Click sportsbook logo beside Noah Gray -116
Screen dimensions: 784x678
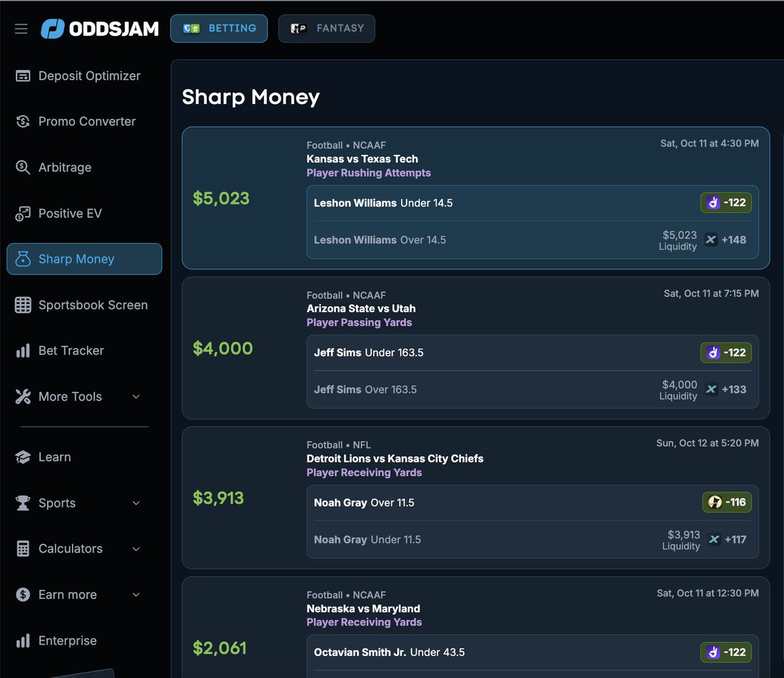(715, 502)
